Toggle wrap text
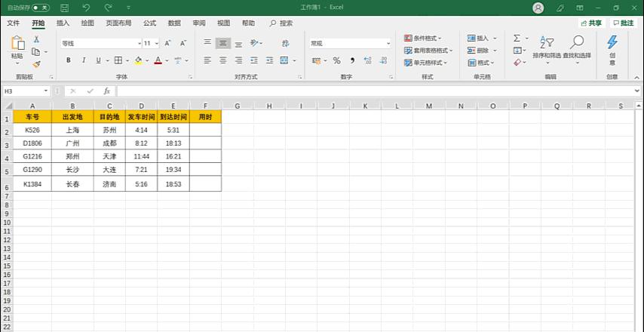The width and height of the screenshot is (644, 332). [x=286, y=43]
